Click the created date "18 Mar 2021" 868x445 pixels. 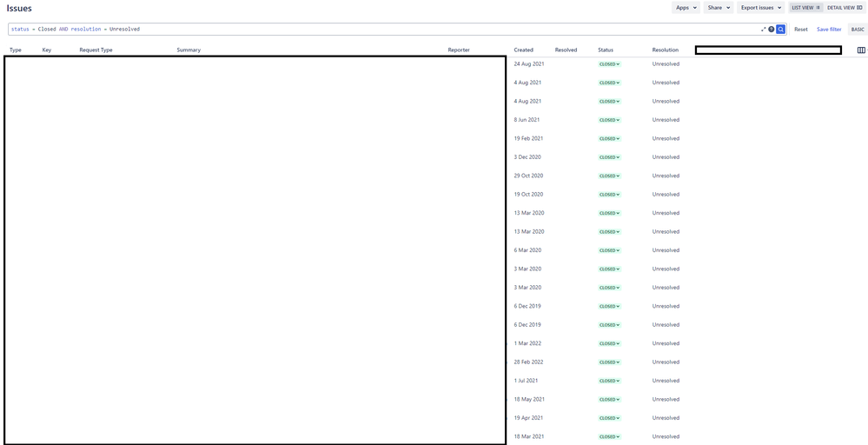528,436
